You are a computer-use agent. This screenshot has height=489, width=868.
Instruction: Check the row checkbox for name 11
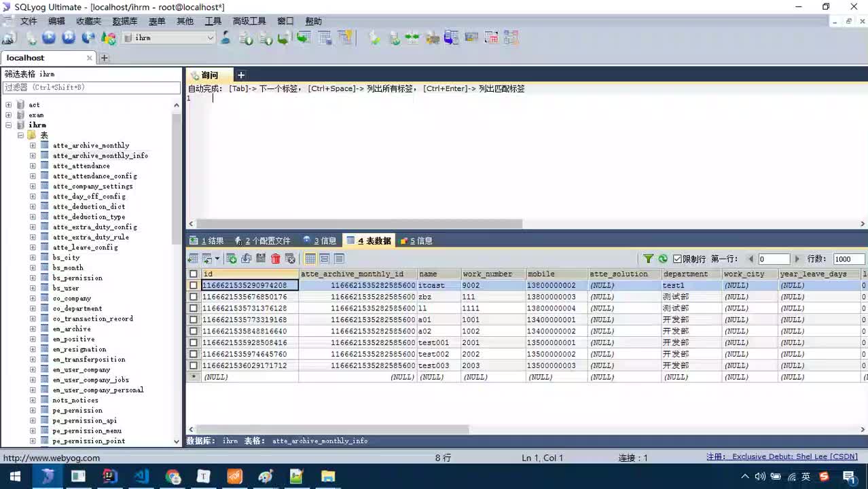[x=194, y=308]
